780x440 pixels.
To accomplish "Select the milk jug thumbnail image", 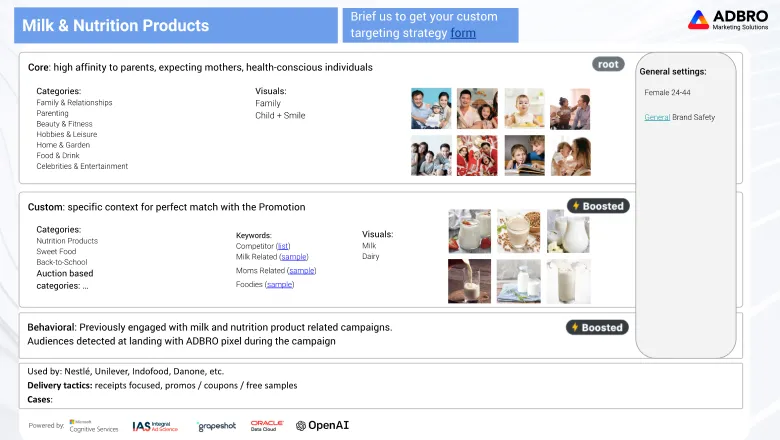I will coord(568,231).
